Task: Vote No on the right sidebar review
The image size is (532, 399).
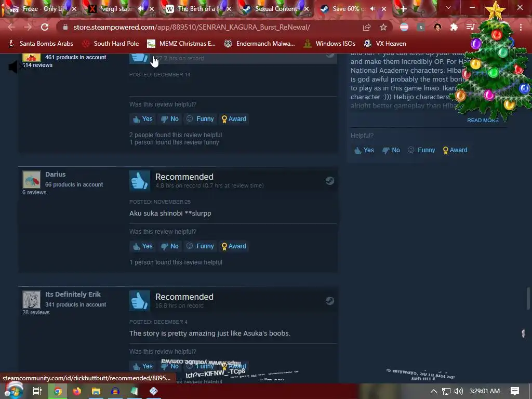Action: pyautogui.click(x=391, y=150)
